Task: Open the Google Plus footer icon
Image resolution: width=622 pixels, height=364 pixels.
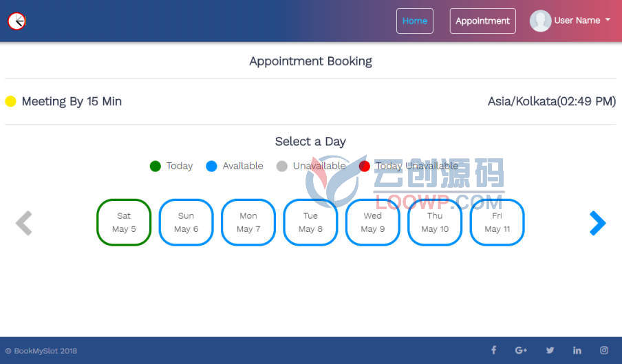Action: (x=521, y=350)
